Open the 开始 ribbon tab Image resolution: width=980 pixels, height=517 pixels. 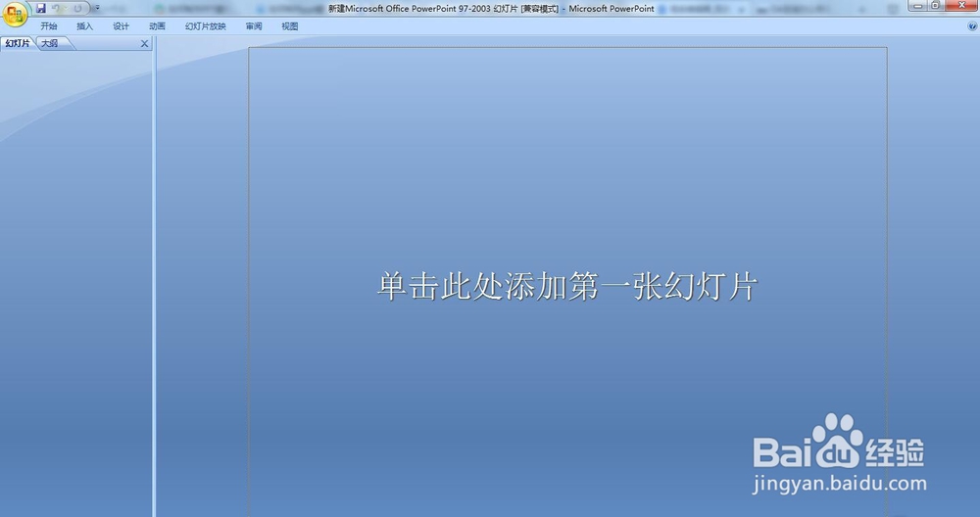click(49, 26)
